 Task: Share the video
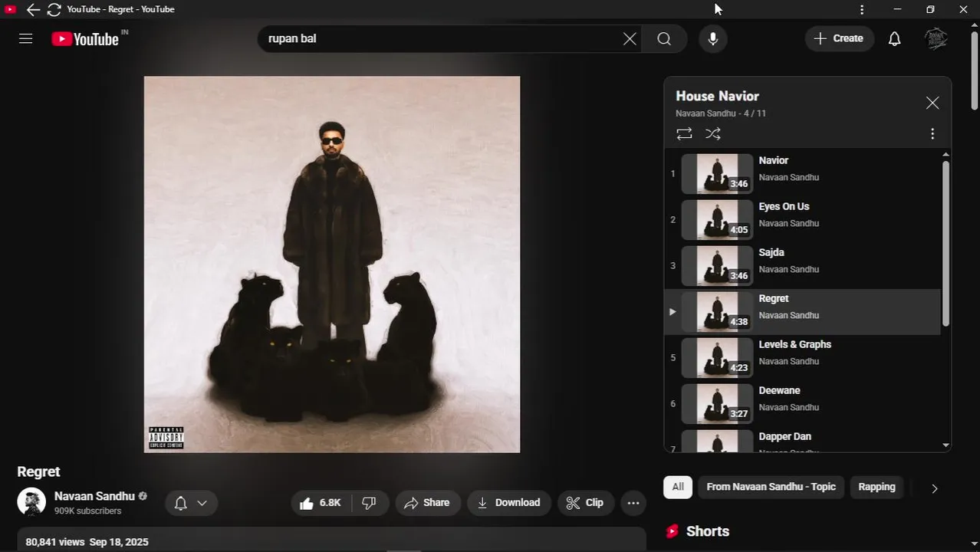point(427,503)
